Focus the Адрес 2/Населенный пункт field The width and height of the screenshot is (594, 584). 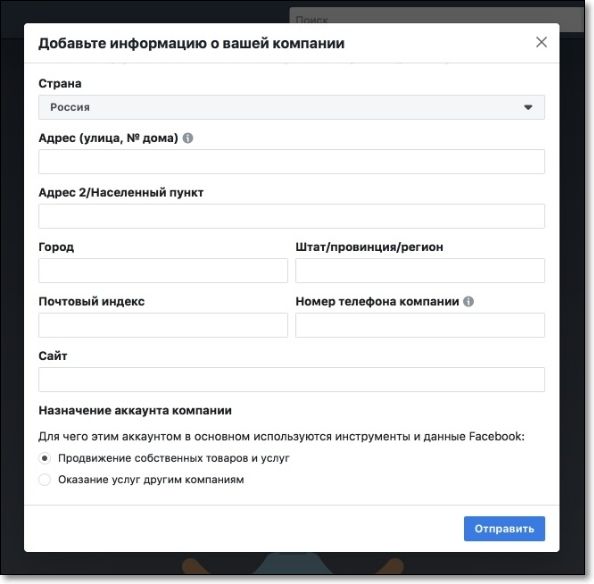pyautogui.click(x=291, y=216)
